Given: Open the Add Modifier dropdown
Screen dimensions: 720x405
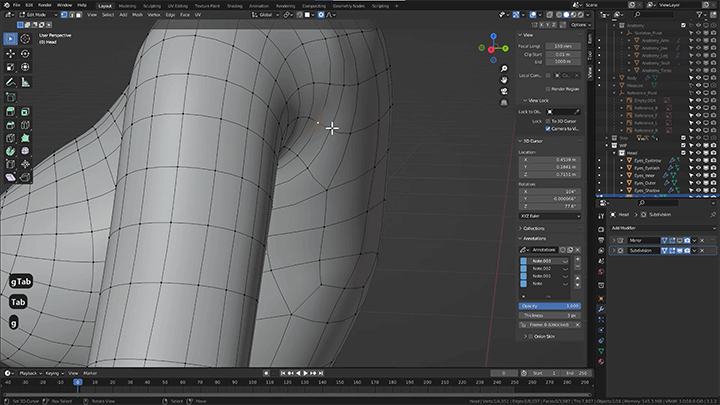Looking at the screenshot, I should (x=663, y=228).
